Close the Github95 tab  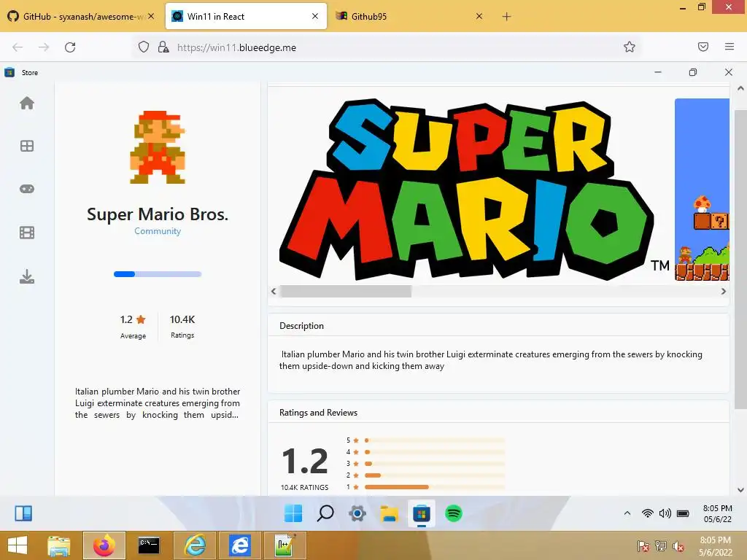(479, 16)
